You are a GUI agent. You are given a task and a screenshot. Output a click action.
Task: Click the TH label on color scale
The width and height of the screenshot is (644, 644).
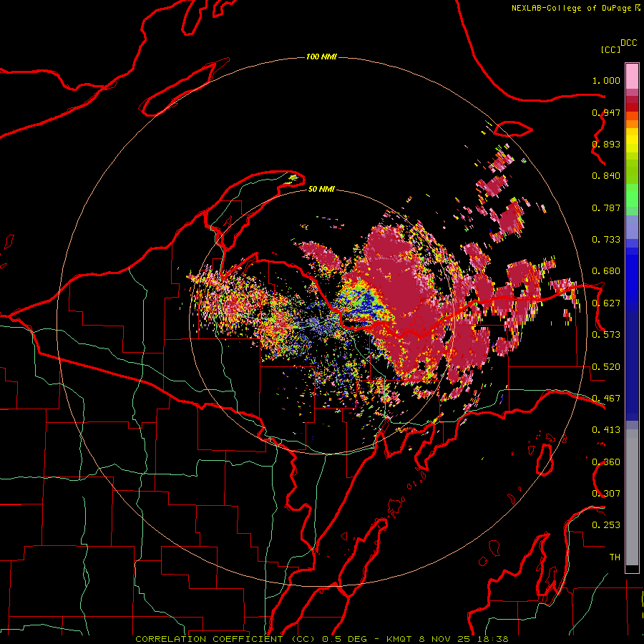pos(615,557)
